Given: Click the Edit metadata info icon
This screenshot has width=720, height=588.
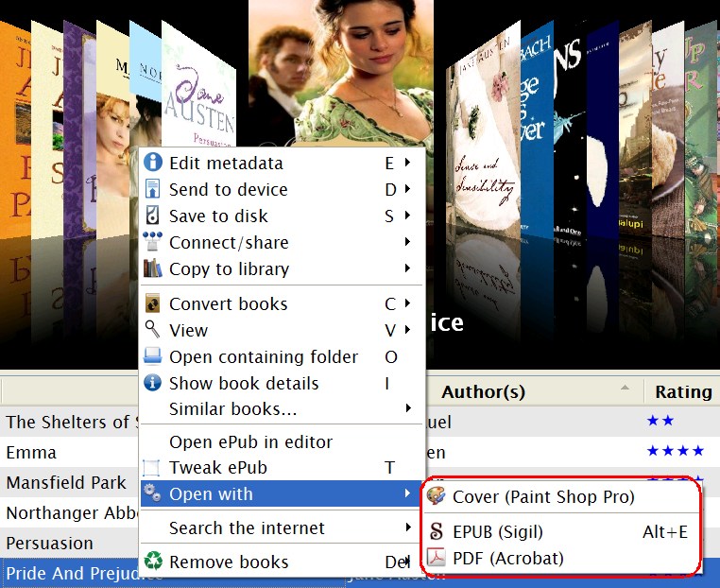Looking at the screenshot, I should tap(152, 163).
